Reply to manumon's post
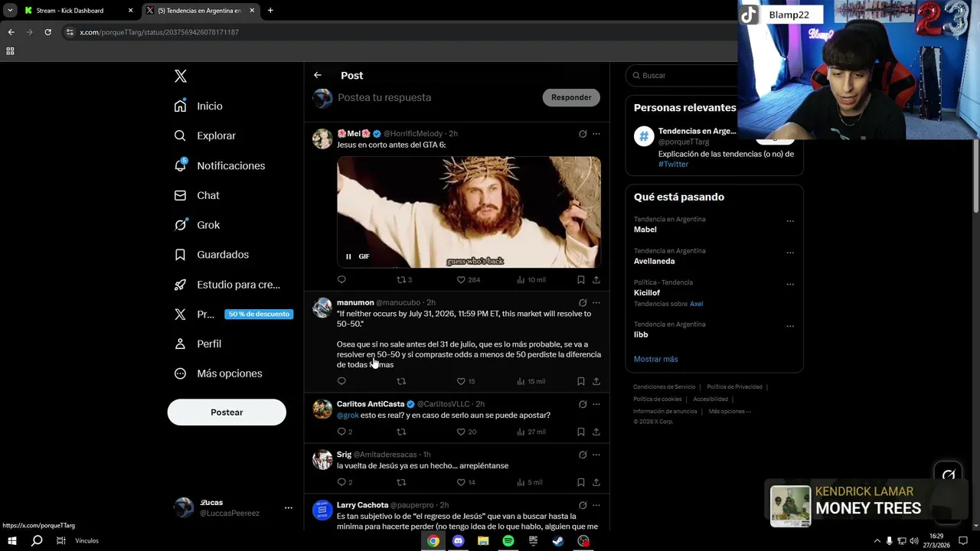The width and height of the screenshot is (980, 551). 341,381
